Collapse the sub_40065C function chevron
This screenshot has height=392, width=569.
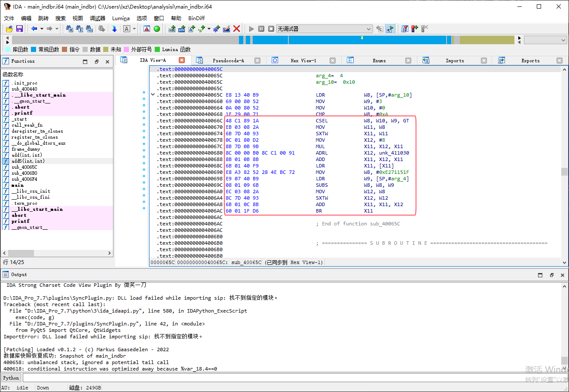(153, 94)
